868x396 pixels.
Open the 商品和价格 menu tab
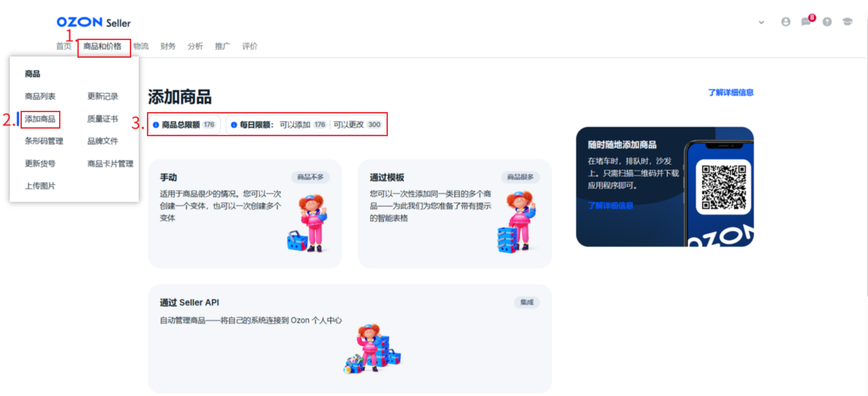pyautogui.click(x=102, y=46)
